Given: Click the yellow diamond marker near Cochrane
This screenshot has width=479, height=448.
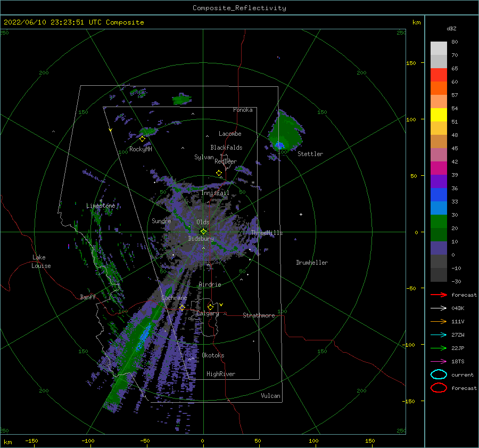Looking at the screenshot, I should click(x=183, y=307).
